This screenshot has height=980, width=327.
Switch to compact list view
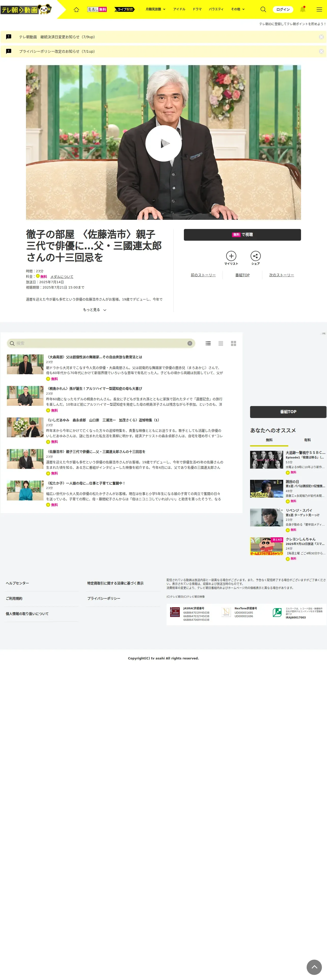(x=221, y=343)
